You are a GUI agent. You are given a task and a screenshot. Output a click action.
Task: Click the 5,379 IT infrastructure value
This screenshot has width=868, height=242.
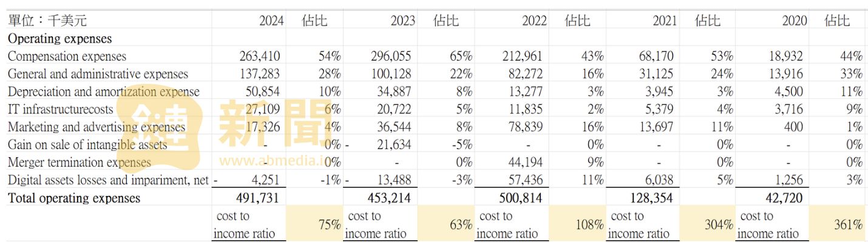(x=660, y=109)
